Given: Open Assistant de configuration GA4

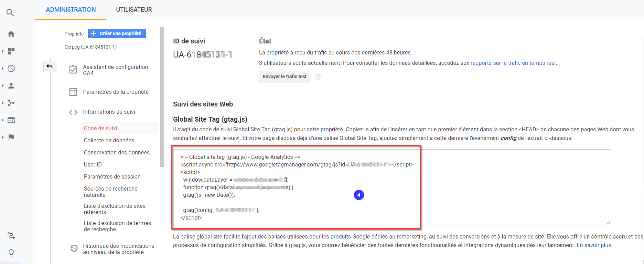Looking at the screenshot, I should (x=116, y=70).
